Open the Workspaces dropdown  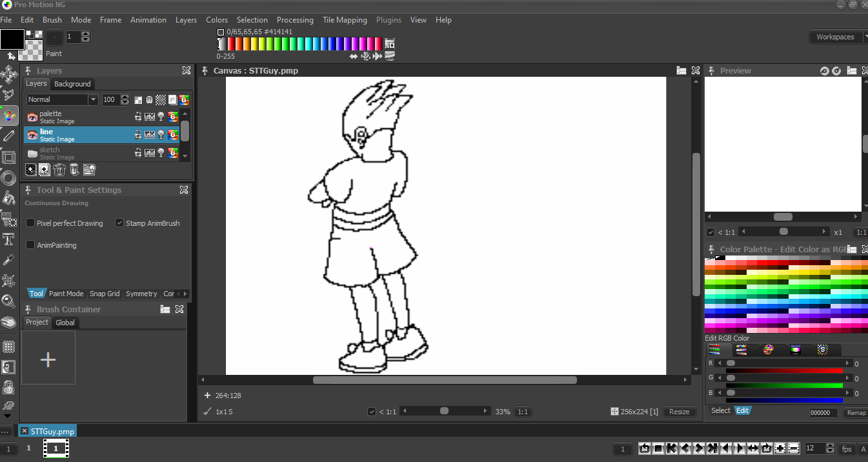point(837,37)
